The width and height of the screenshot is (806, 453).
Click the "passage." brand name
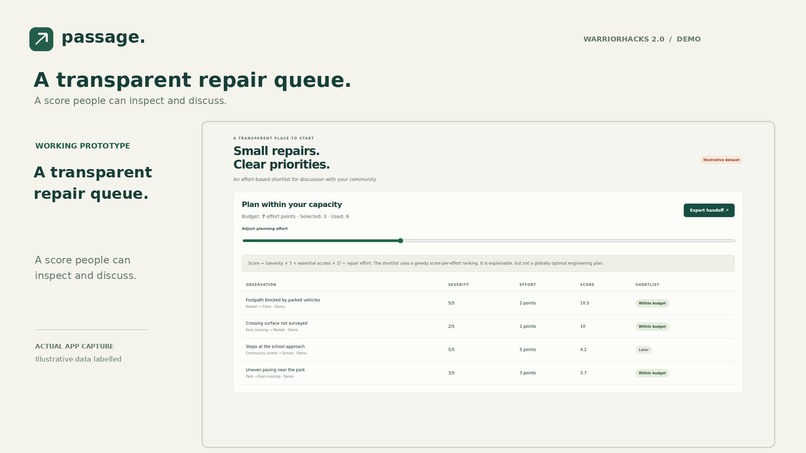tap(103, 38)
